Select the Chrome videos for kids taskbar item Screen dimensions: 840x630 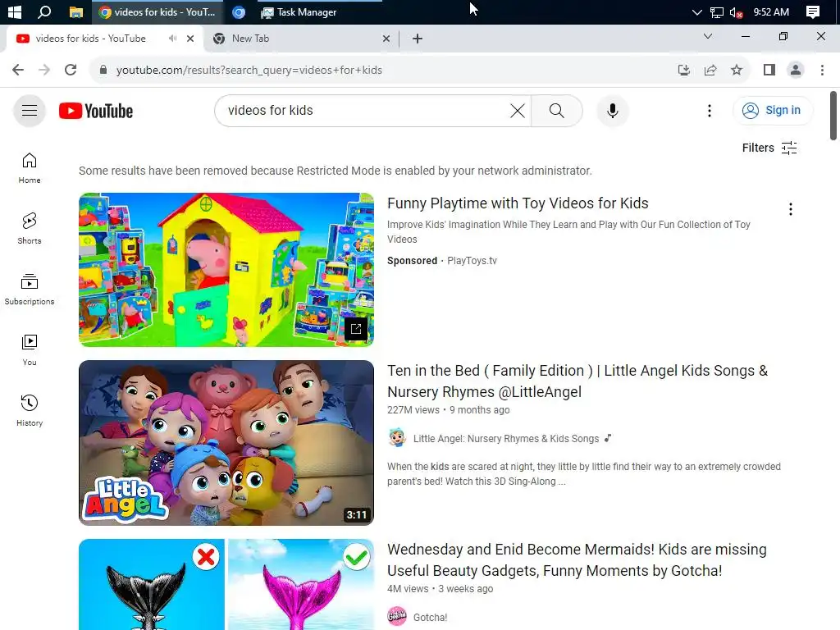[x=158, y=11]
